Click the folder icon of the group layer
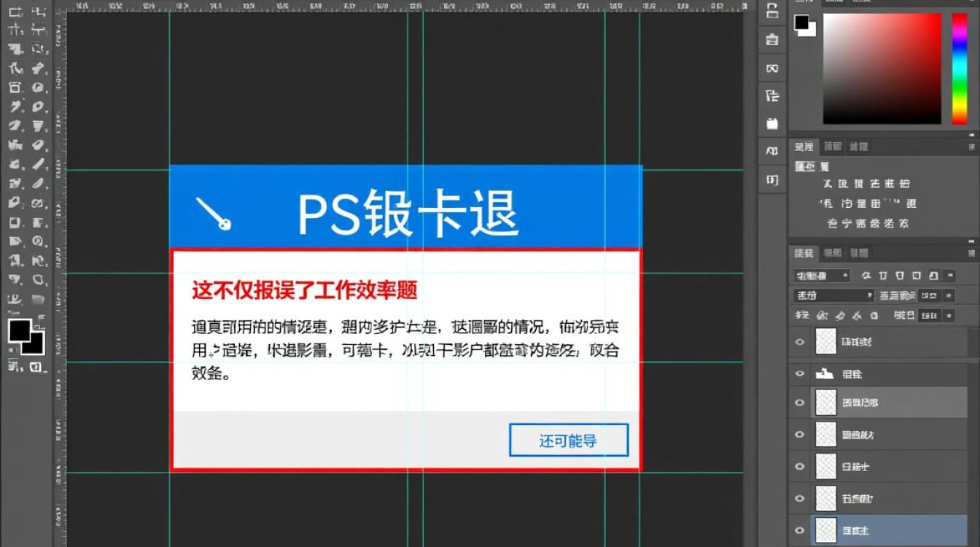980x547 pixels. pos(825,373)
